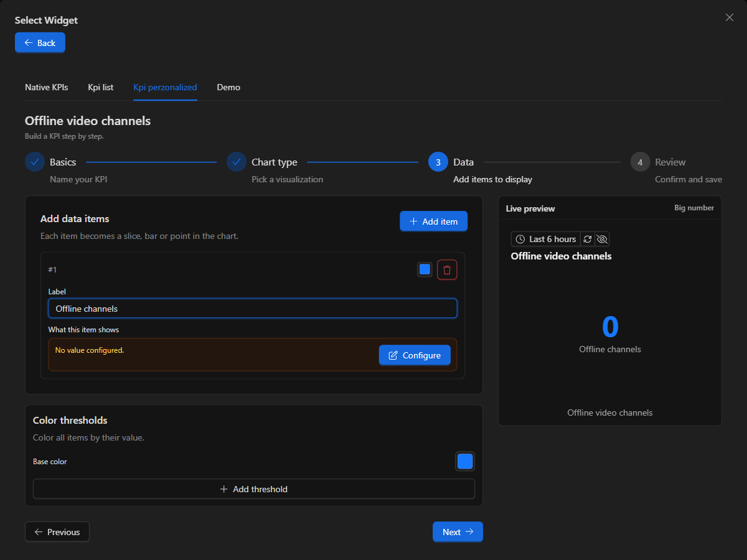Open the Kpi list tab
This screenshot has height=560, width=747.
[x=101, y=87]
